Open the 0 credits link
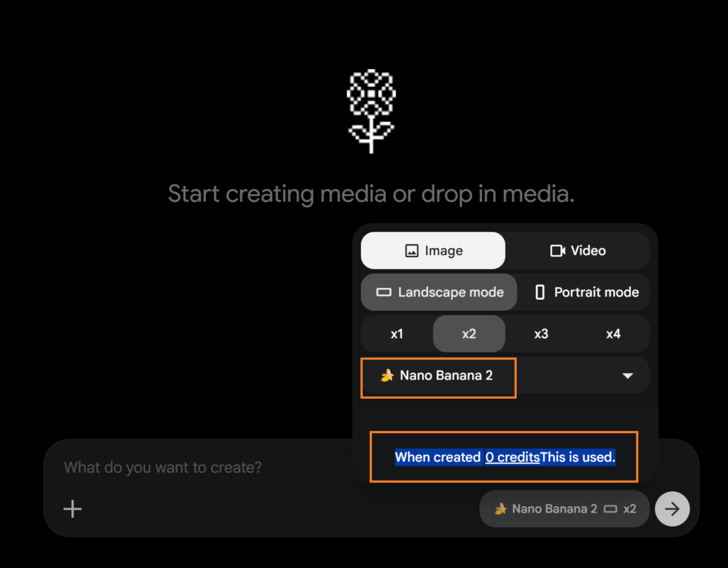The width and height of the screenshot is (728, 568). pos(512,457)
